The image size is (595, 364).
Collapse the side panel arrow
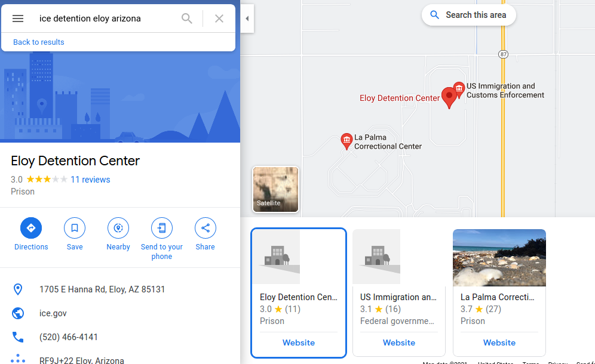click(x=247, y=18)
